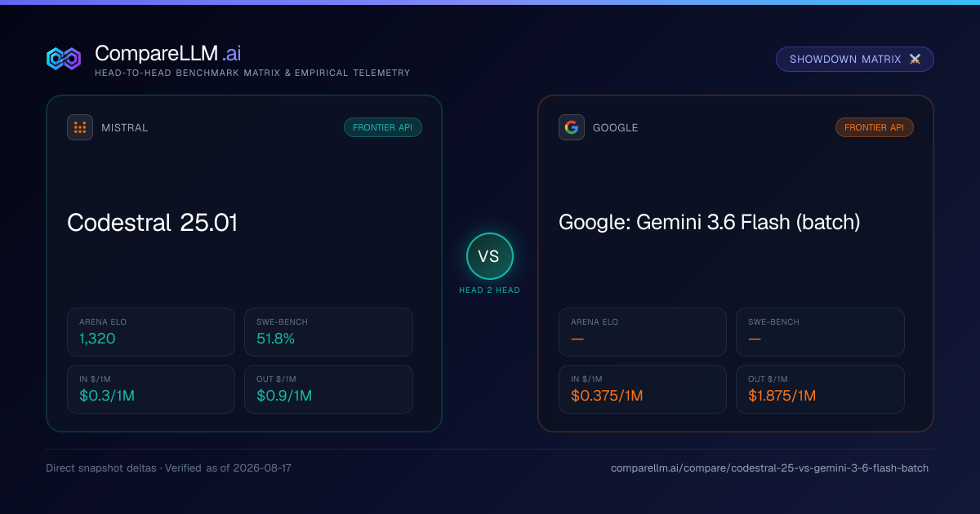Click the Google G logo icon
This screenshot has height=514, width=980.
pos(572,127)
